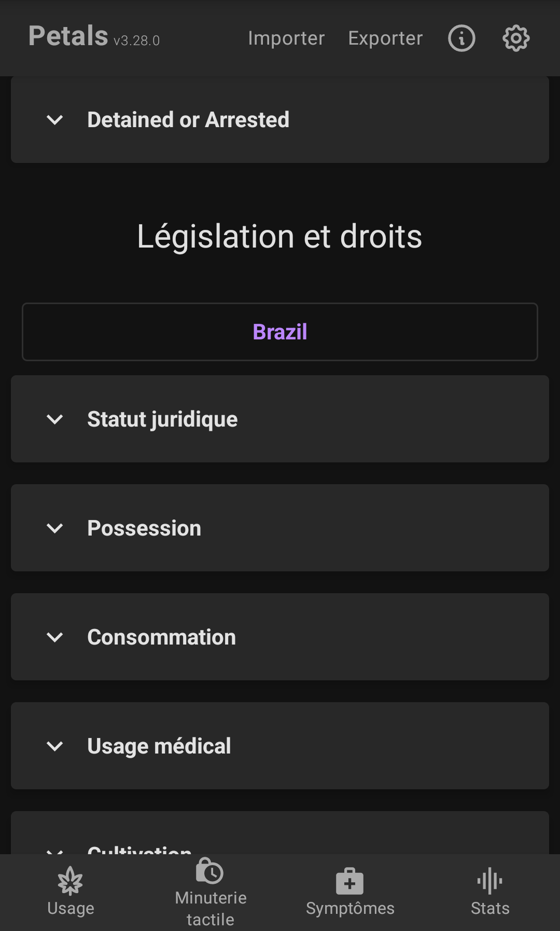
Task: Tap the Stats waveform icon
Action: click(x=490, y=881)
